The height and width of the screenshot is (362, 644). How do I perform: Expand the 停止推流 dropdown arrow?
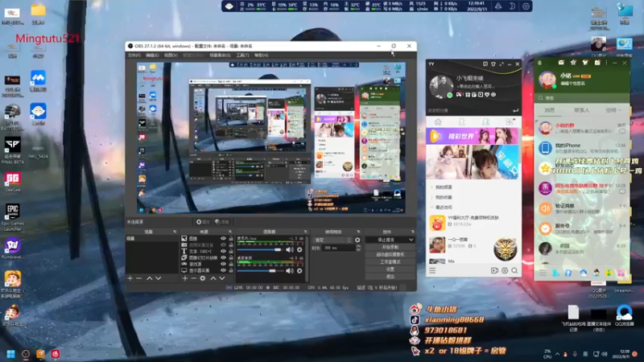click(411, 240)
